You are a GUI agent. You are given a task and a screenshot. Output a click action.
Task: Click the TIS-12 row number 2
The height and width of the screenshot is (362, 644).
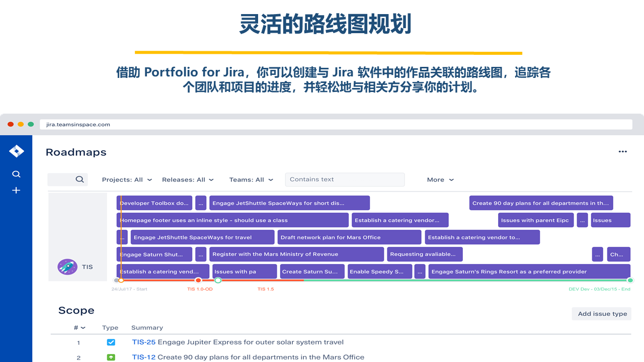click(78, 358)
